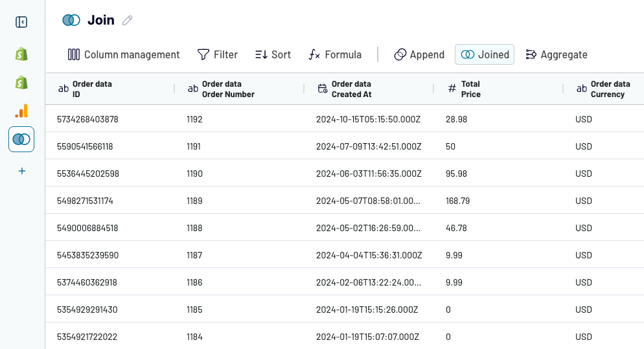
Task: Select the Created At column header
Action: pyautogui.click(x=369, y=89)
